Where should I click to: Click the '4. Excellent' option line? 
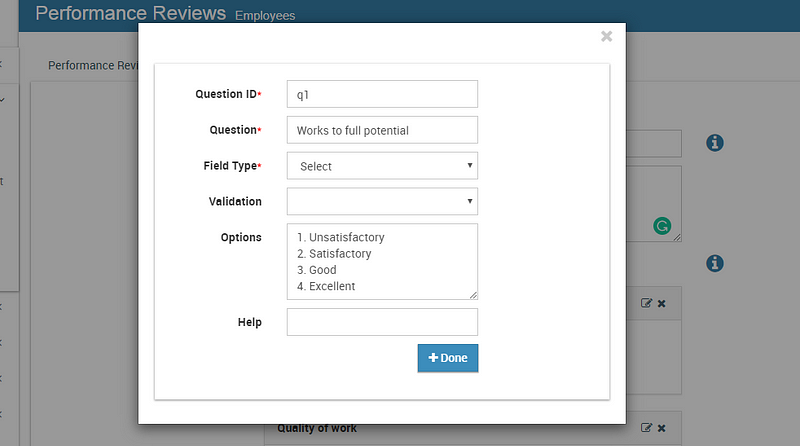[x=326, y=286]
